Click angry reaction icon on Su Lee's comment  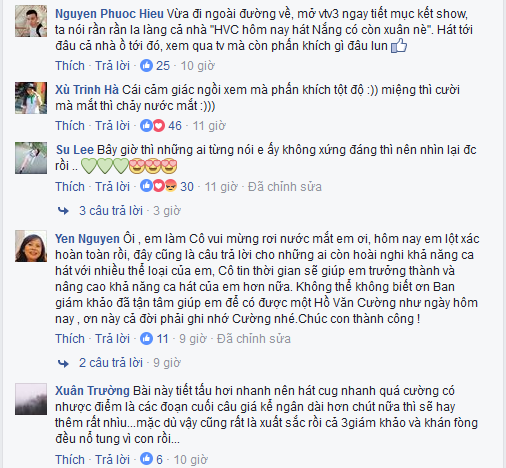pyautogui.click(x=170, y=186)
